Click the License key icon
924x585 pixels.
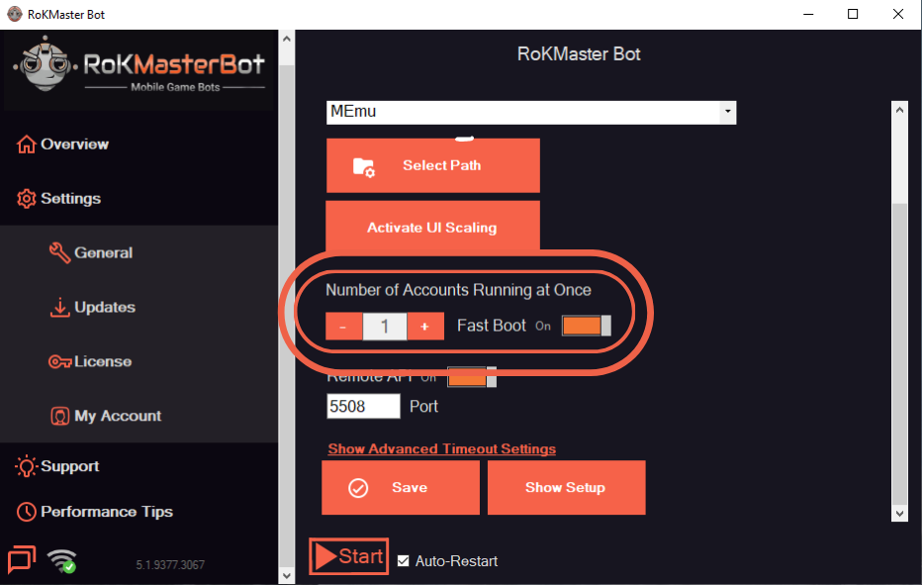pyautogui.click(x=59, y=361)
